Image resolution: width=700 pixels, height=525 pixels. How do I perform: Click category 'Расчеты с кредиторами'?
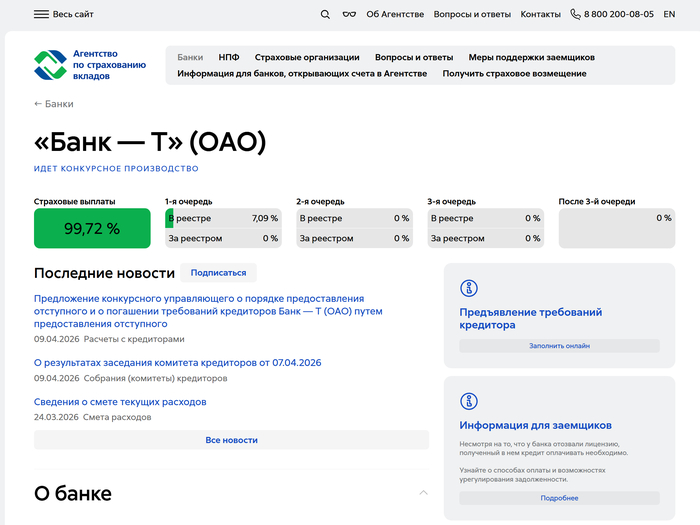(134, 339)
